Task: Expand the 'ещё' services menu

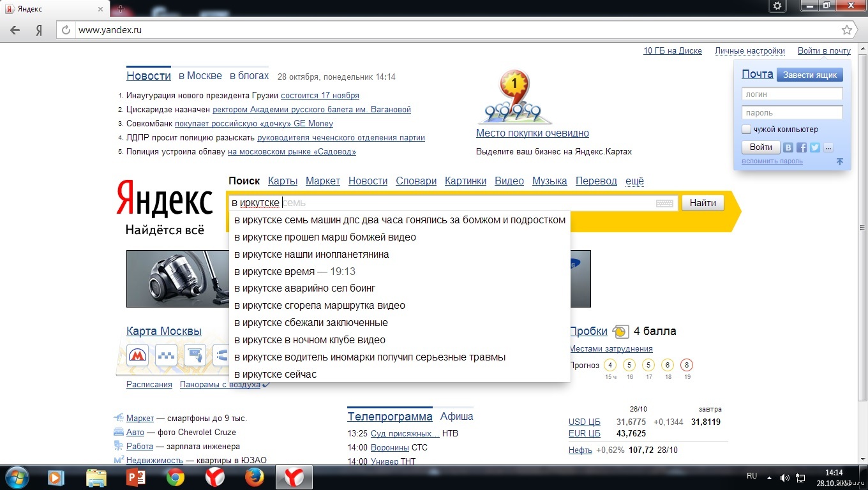Action: pos(634,181)
